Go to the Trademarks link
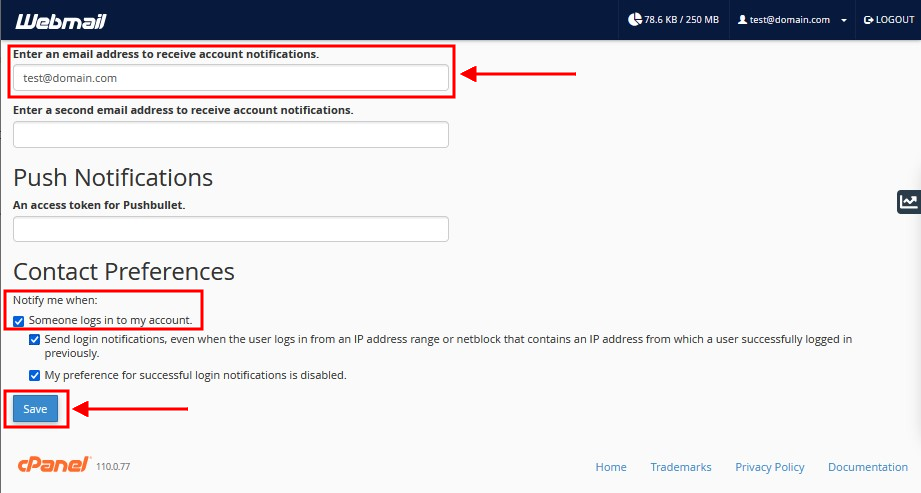 tap(681, 467)
